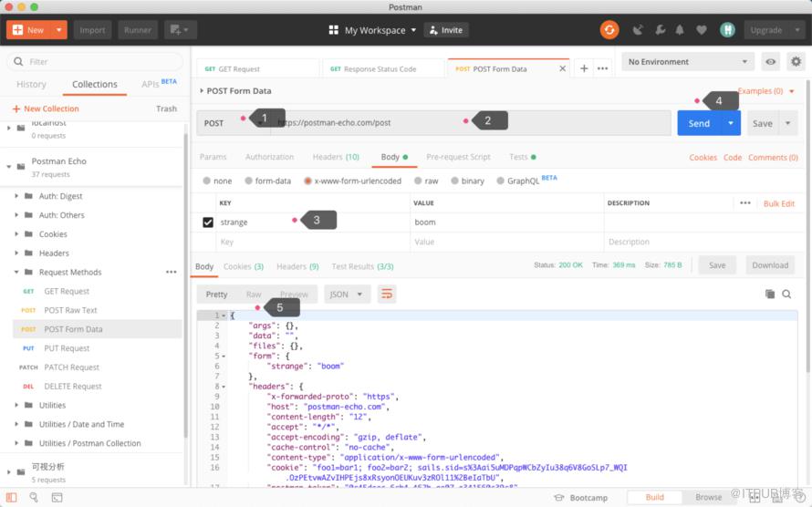Search within response body icon
Screen dimensions: 812x507
(x=786, y=294)
